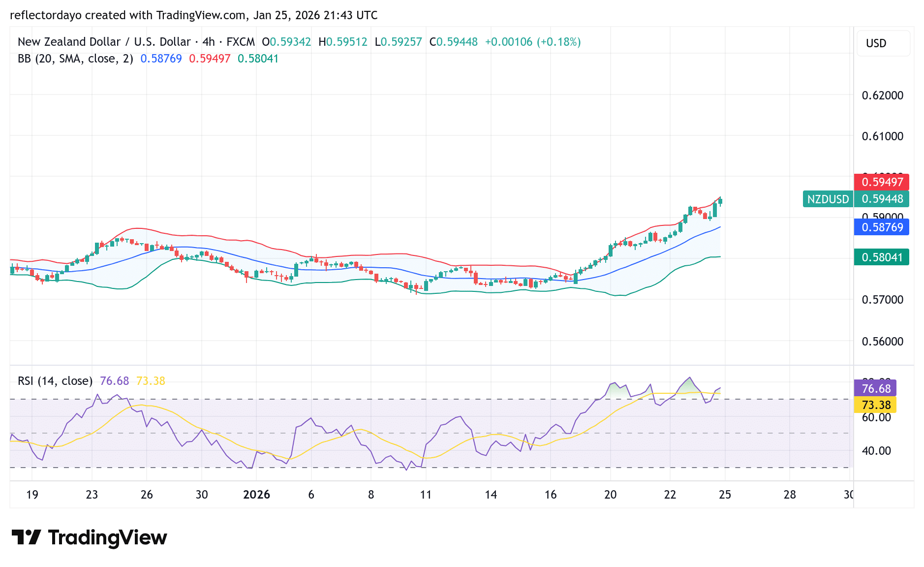The width and height of the screenshot is (924, 567).
Task: Open the USD currency selector box
Action: click(x=883, y=43)
